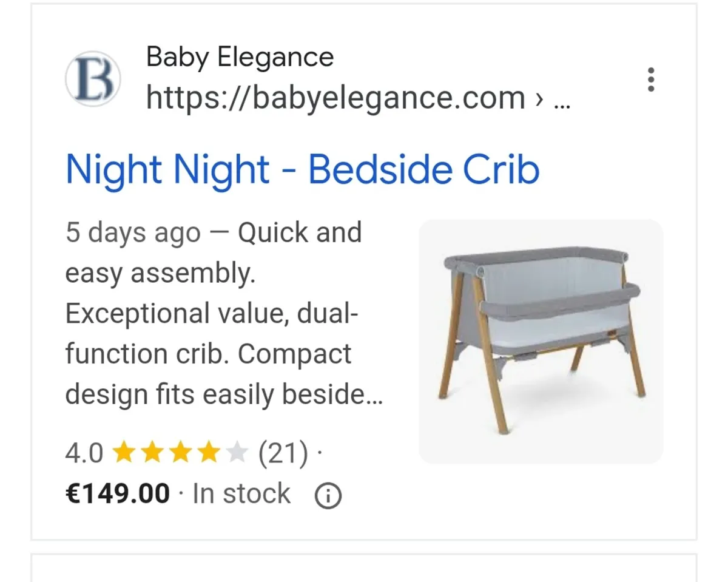Click the 4.0 rating number

click(x=84, y=453)
